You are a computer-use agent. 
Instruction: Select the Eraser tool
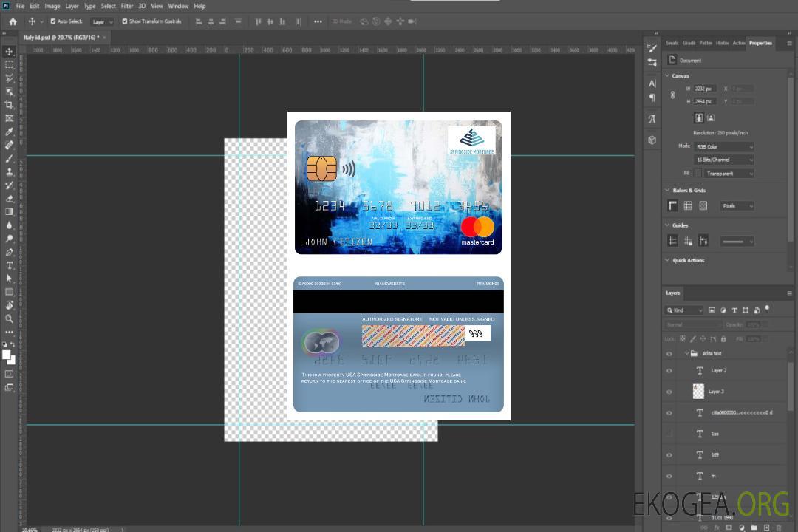click(9, 199)
